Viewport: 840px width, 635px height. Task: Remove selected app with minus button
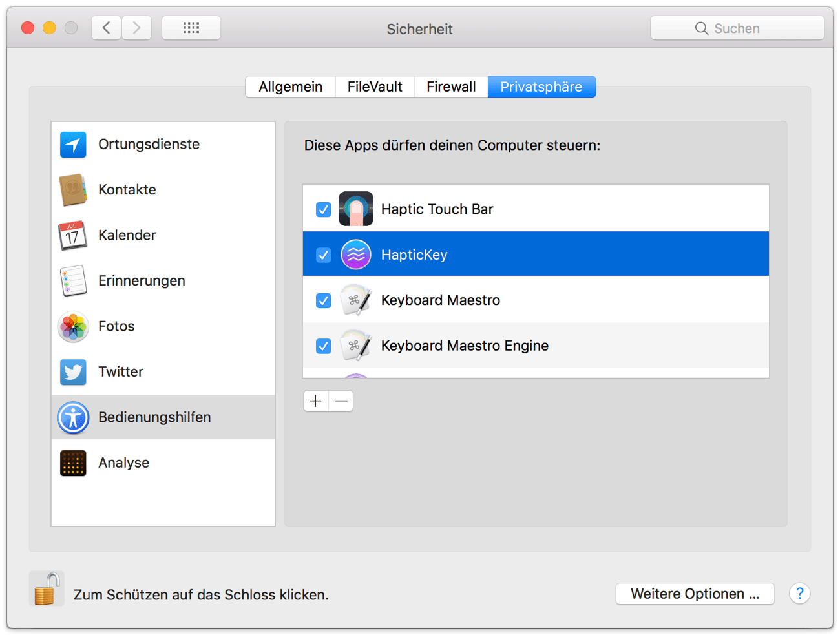point(341,401)
